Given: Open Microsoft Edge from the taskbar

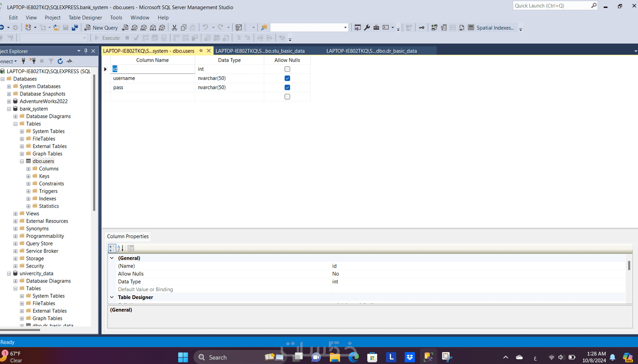Looking at the screenshot, I should point(353,357).
